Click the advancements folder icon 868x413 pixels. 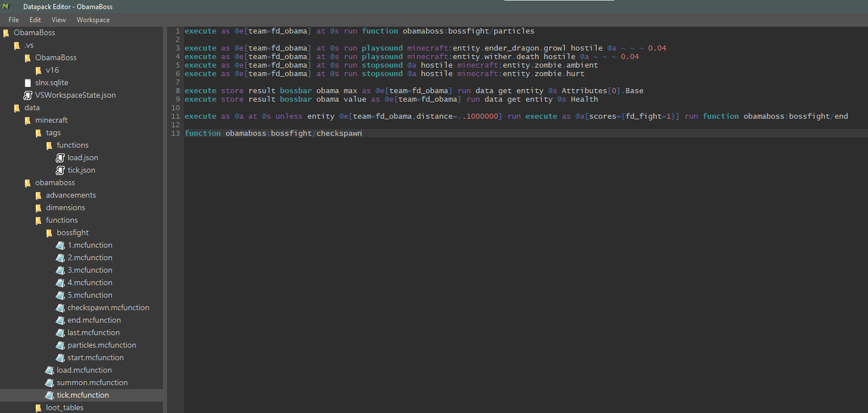coord(39,195)
